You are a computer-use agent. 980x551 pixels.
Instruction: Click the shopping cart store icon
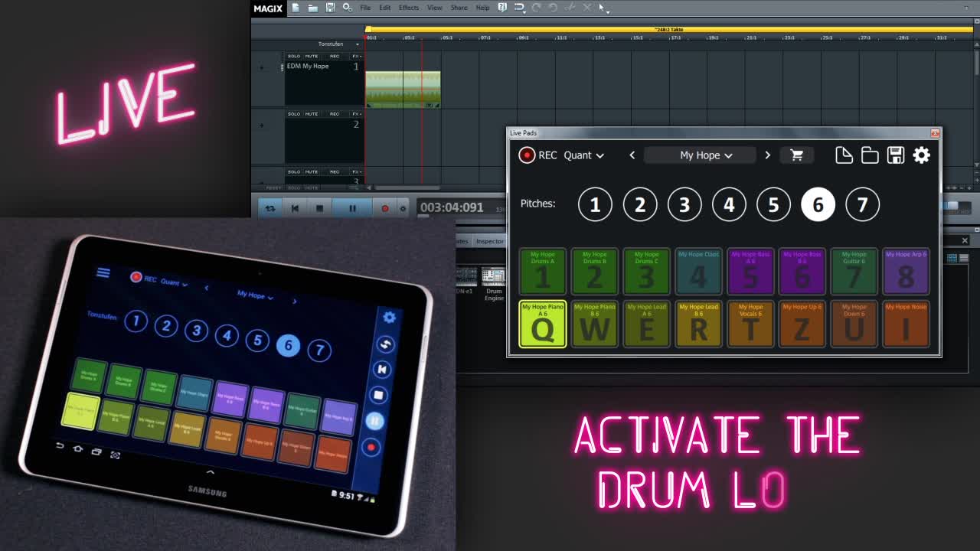pos(796,155)
